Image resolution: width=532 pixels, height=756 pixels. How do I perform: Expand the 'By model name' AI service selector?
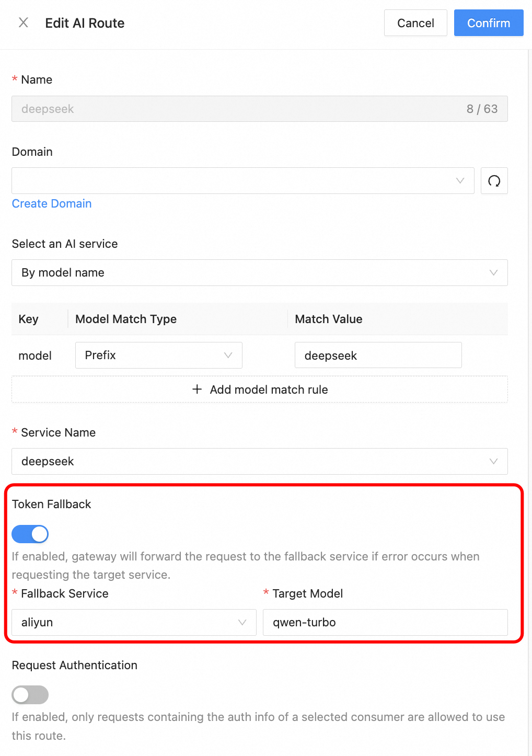coord(259,273)
